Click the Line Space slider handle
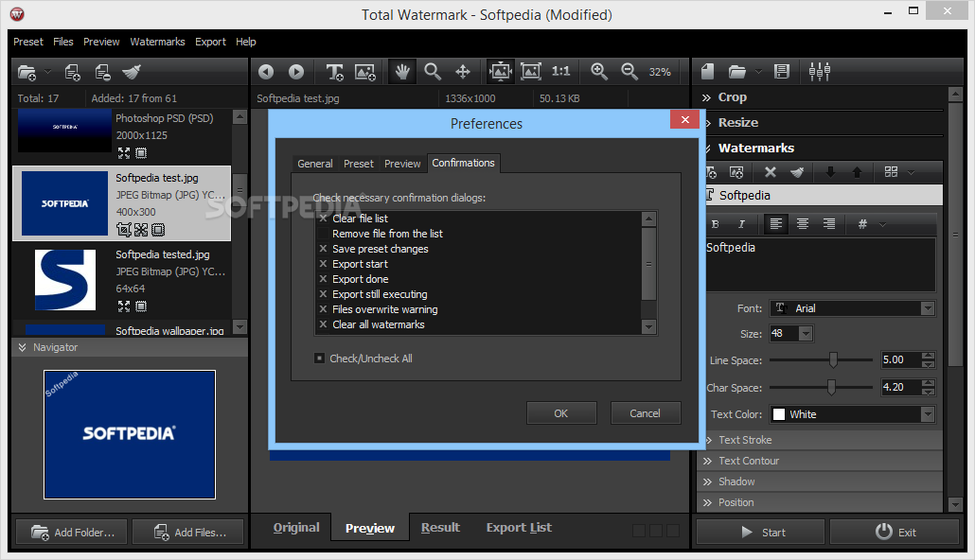 pyautogui.click(x=833, y=359)
